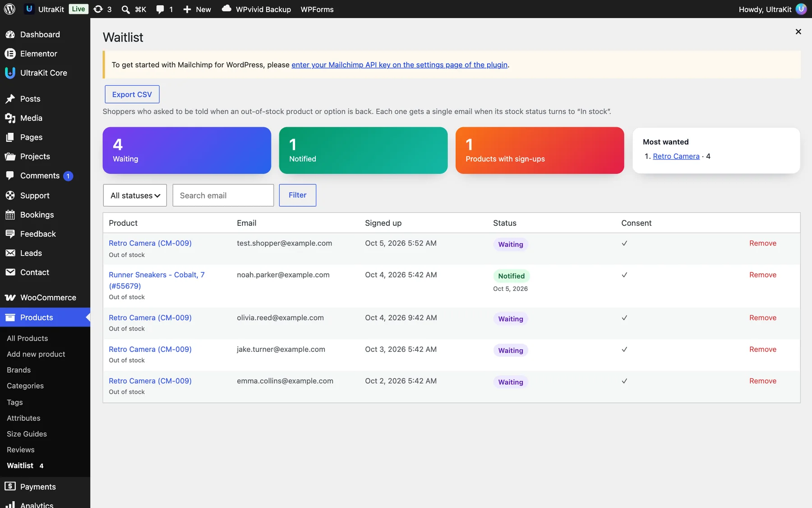Click the Dashboard gauge icon
Viewport: 812px width, 508px height.
pyautogui.click(x=10, y=34)
